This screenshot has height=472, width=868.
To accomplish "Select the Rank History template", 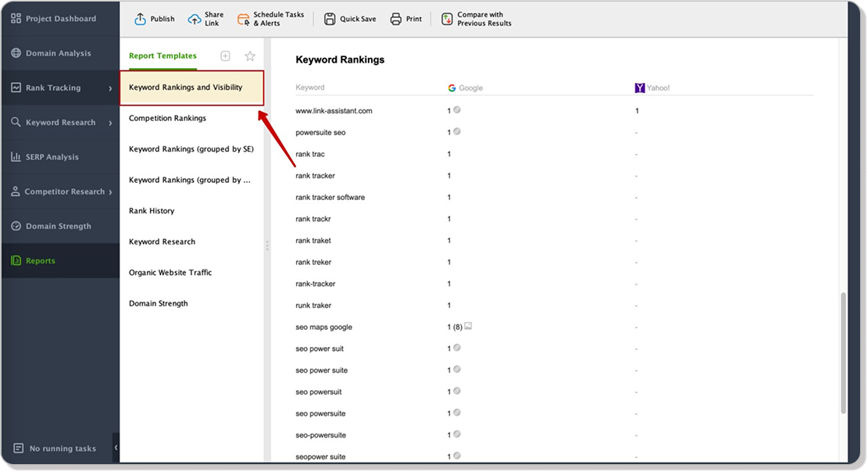I will [152, 210].
